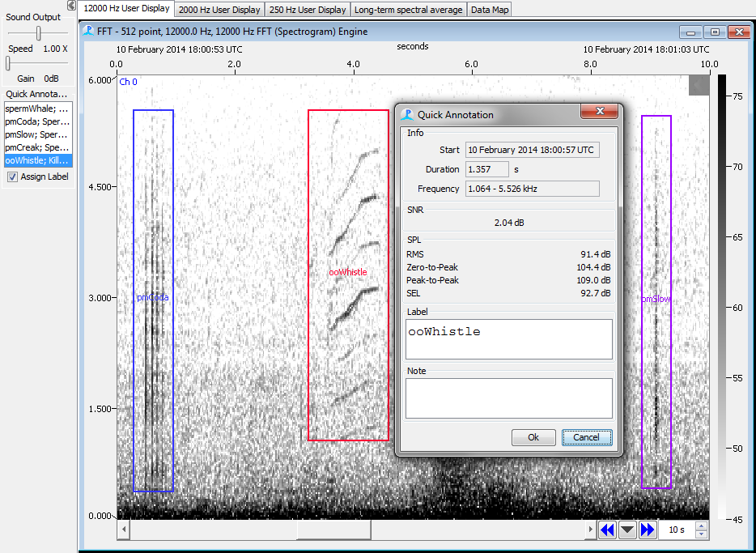Close the Quick Annotation dialog
The height and width of the screenshot is (553, 756).
point(599,112)
